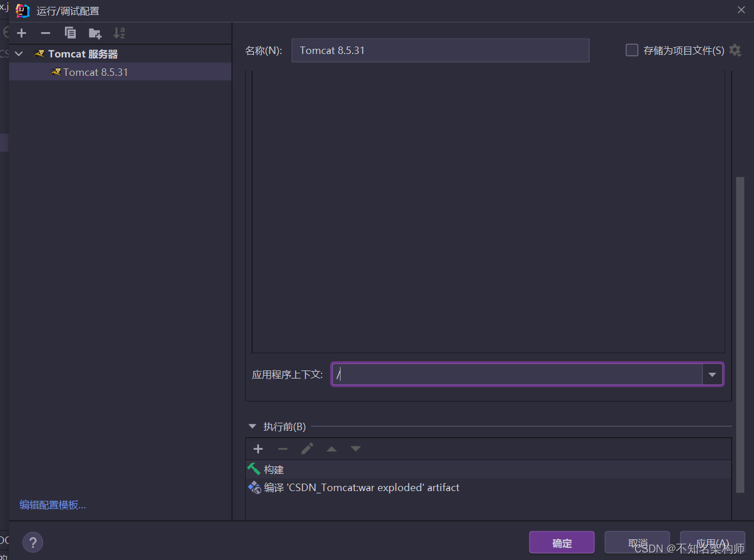Screen dimensions: 754x560
Task: Select the Tomcat 服务器 group row
Action: (120, 54)
